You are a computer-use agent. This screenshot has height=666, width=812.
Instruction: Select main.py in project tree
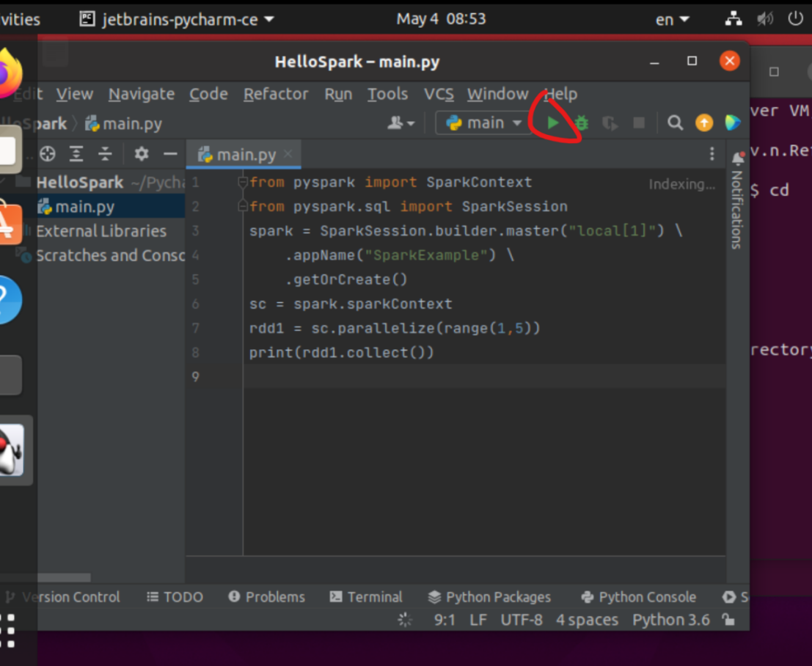85,207
